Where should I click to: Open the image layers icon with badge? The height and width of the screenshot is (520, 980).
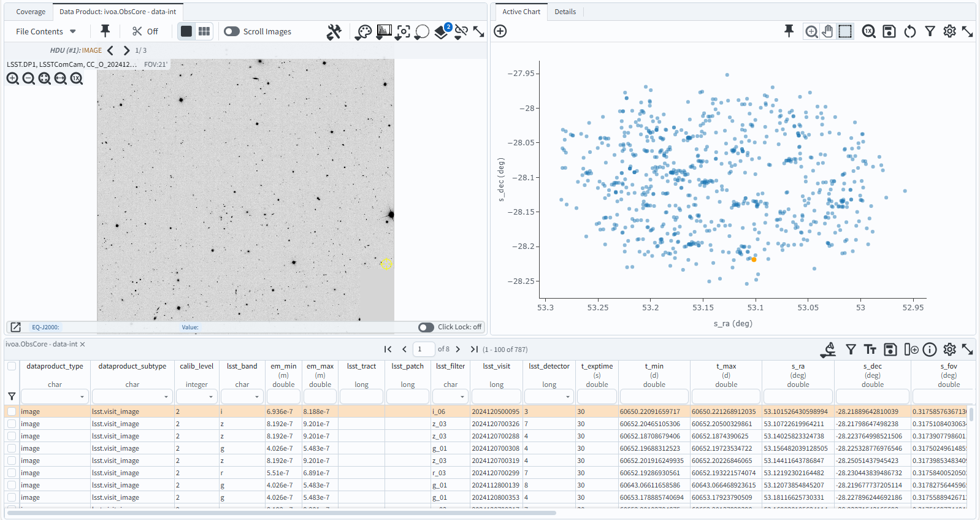tap(442, 32)
